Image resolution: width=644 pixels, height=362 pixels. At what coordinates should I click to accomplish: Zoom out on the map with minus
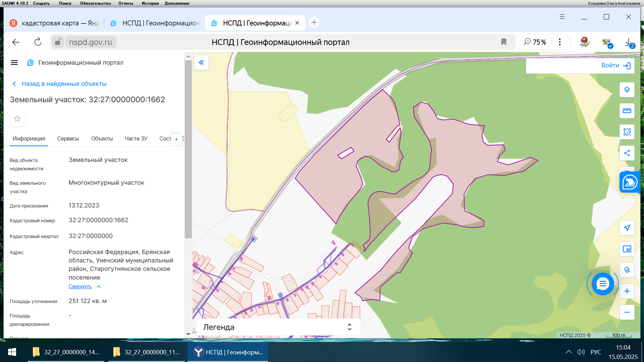tap(627, 312)
